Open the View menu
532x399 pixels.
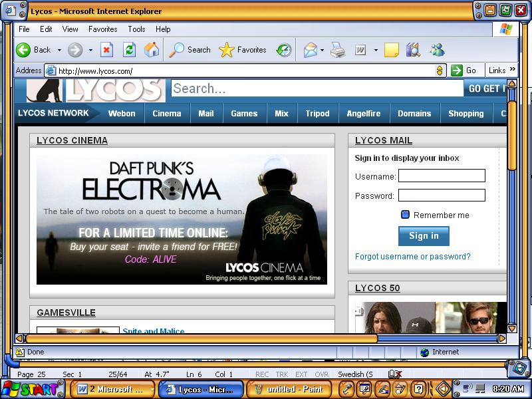[x=70, y=29]
